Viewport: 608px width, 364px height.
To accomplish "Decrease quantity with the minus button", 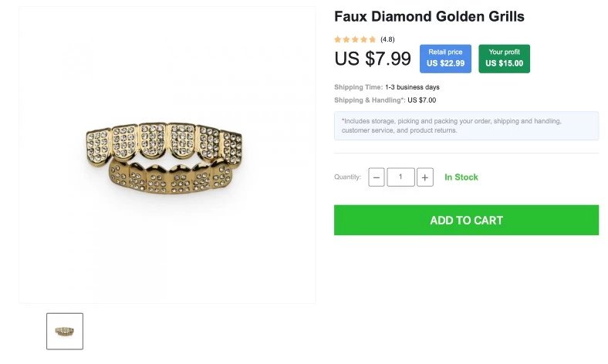I will click(x=377, y=177).
